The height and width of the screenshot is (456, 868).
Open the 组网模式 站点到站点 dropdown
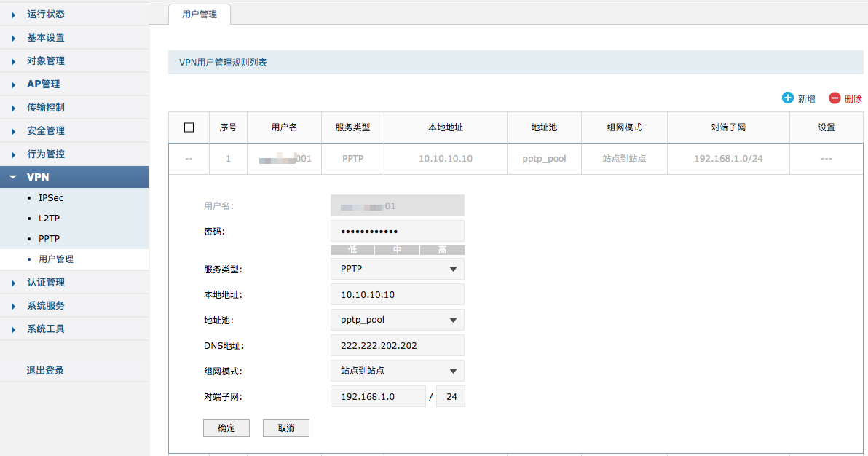(x=397, y=371)
